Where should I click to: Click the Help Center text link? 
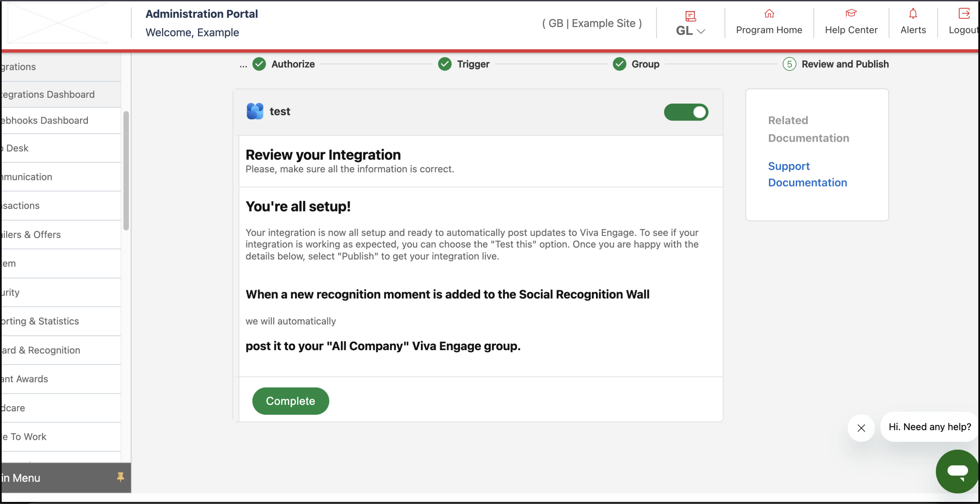851,30
